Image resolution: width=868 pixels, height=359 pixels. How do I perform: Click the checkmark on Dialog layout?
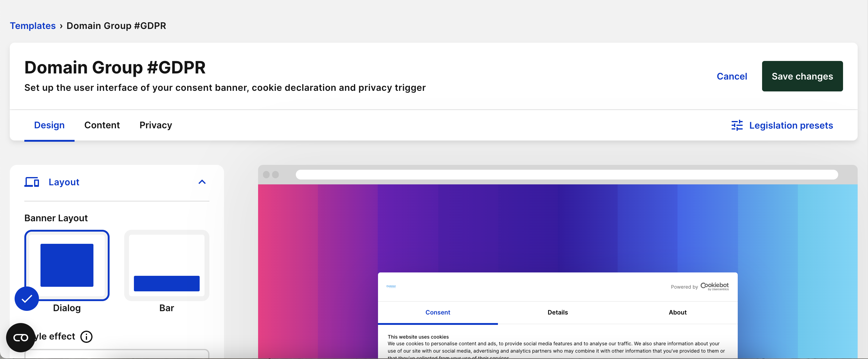26,299
